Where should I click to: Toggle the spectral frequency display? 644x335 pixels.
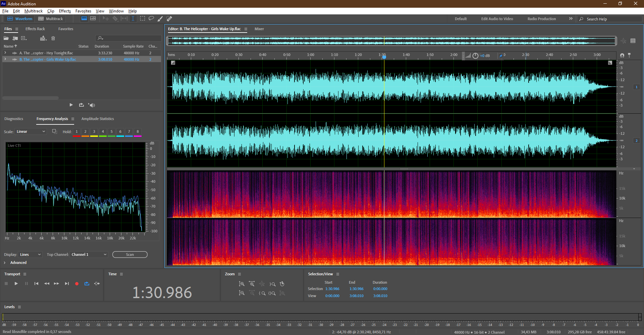tap(84, 19)
